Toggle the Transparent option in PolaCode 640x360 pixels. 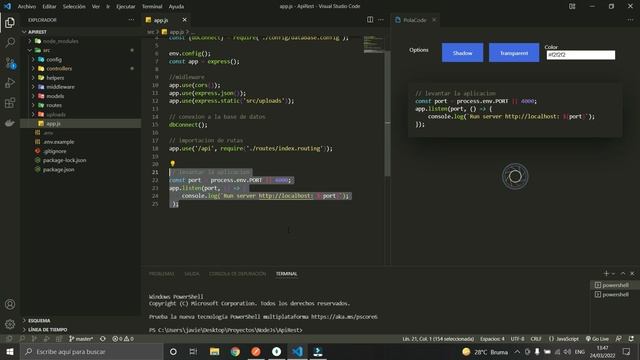coord(514,53)
